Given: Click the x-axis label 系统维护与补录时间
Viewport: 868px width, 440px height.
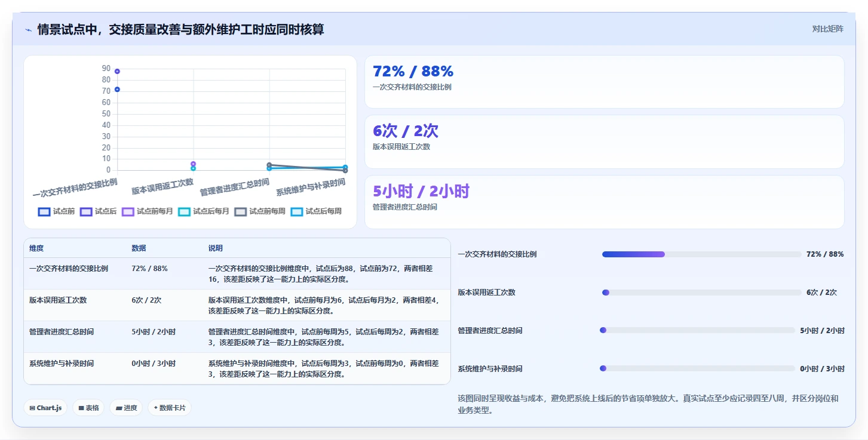Looking at the screenshot, I should pos(311,187).
